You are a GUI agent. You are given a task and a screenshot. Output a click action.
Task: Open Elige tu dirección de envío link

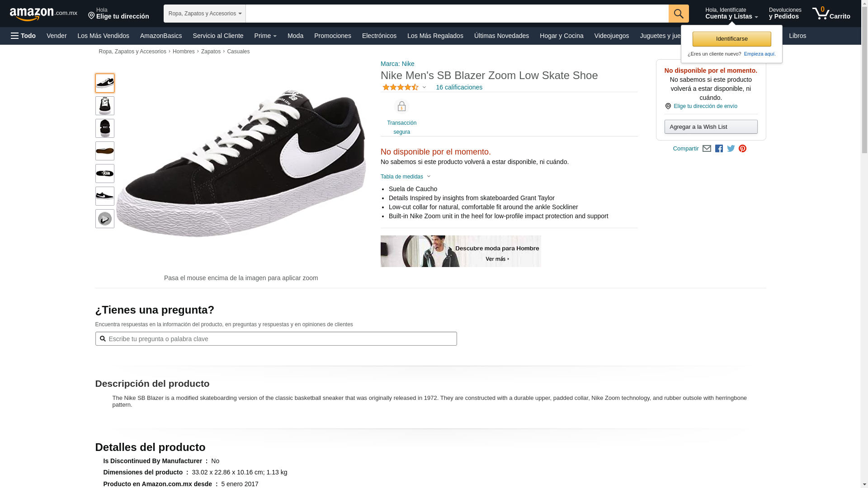705,106
